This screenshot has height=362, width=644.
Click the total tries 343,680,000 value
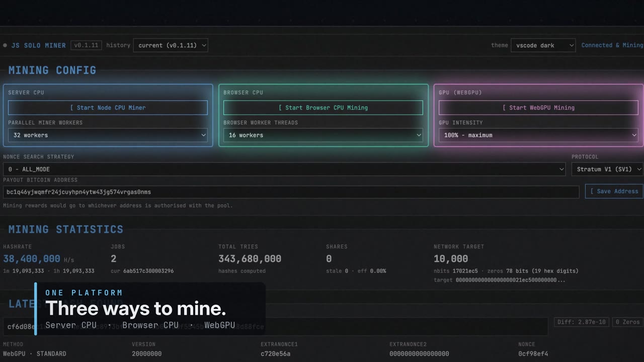click(250, 259)
